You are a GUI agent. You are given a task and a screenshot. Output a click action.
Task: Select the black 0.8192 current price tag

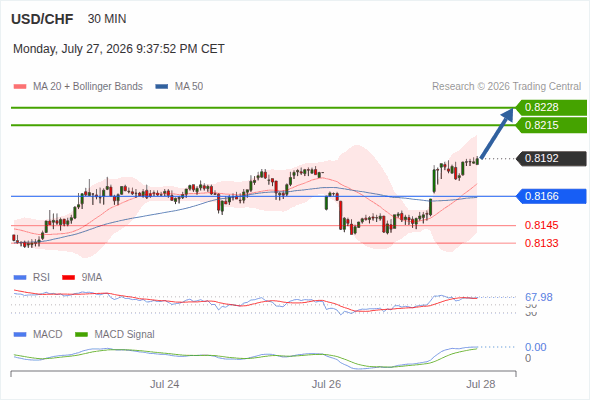click(551, 158)
